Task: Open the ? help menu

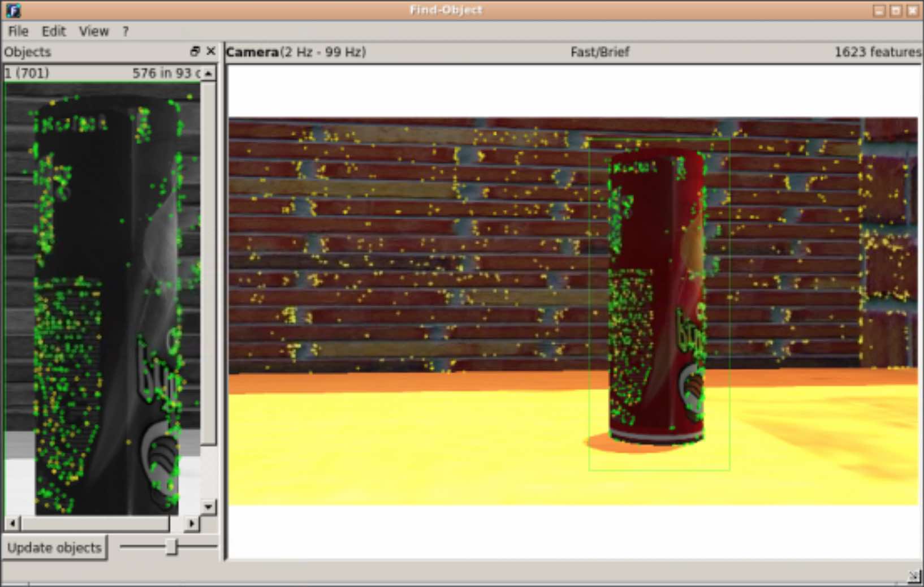Action: pyautogui.click(x=126, y=31)
